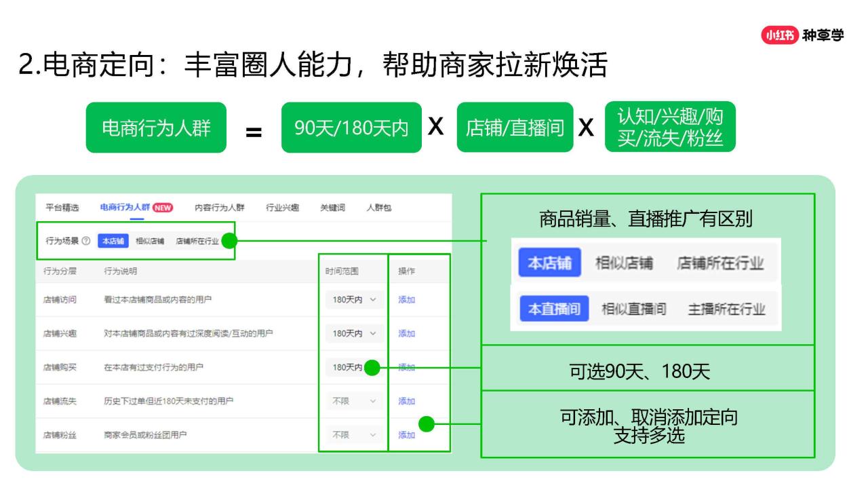Viewport: 868px width, 488px height.
Task: Click the 店铺粉丝 row label
Action: pos(60,435)
